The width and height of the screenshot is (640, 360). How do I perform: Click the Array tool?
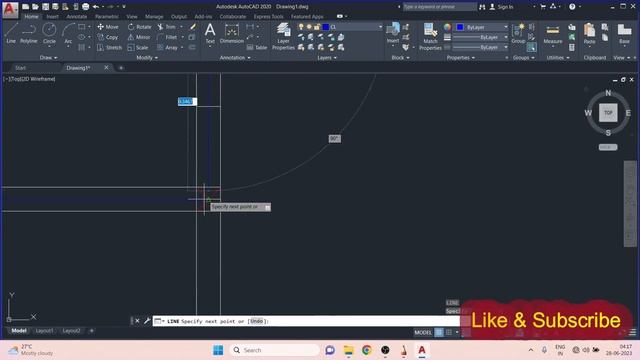coord(167,48)
